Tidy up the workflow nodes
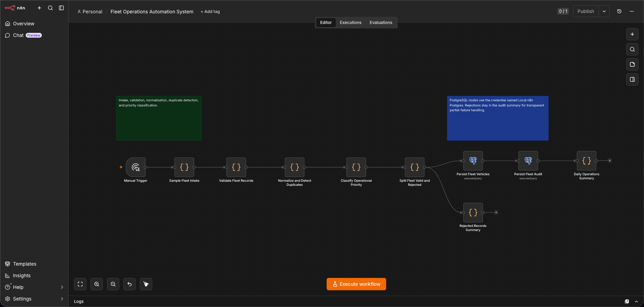644x307 pixels. click(146, 284)
